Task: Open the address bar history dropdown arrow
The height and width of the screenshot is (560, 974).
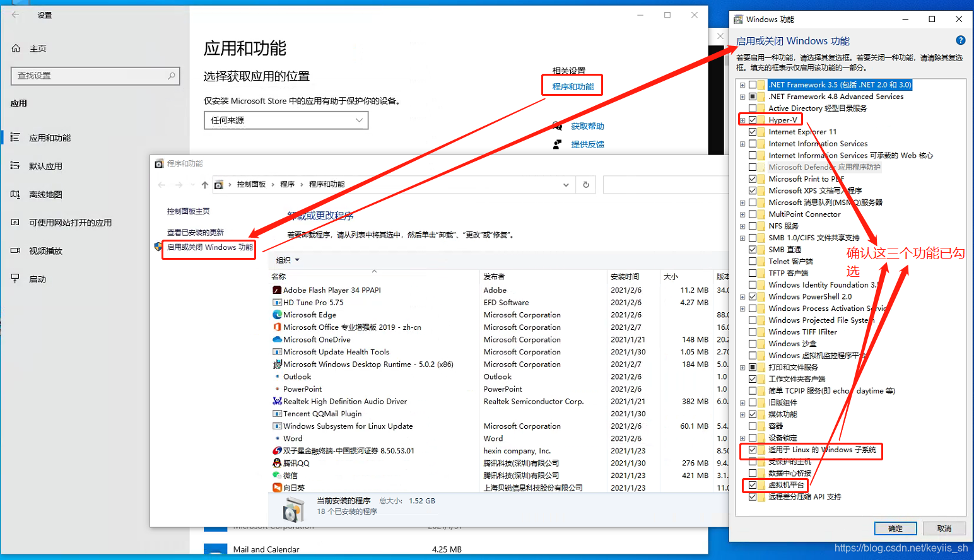Action: point(566,185)
